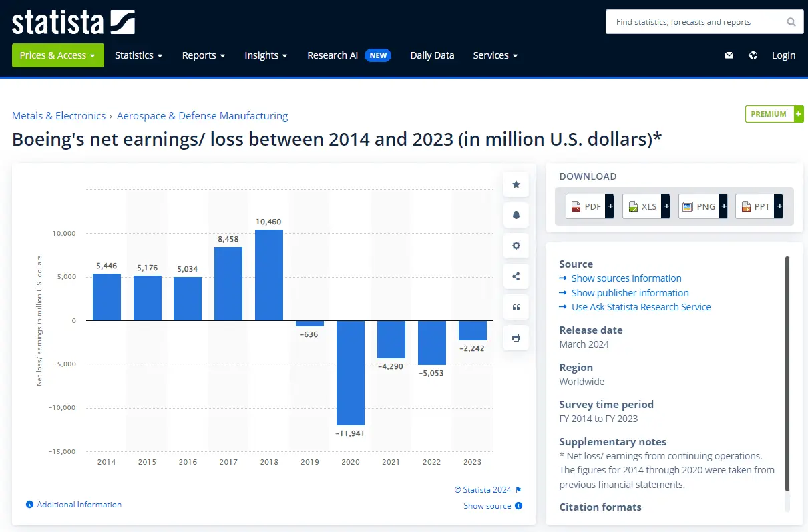Click the globe language icon
The width and height of the screenshot is (808, 532).
click(x=753, y=55)
